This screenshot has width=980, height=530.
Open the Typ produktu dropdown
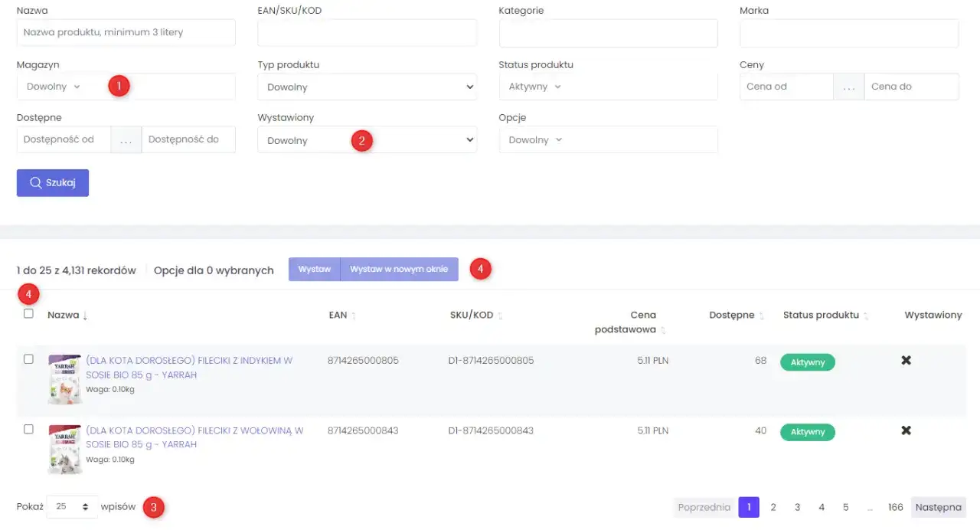point(367,87)
